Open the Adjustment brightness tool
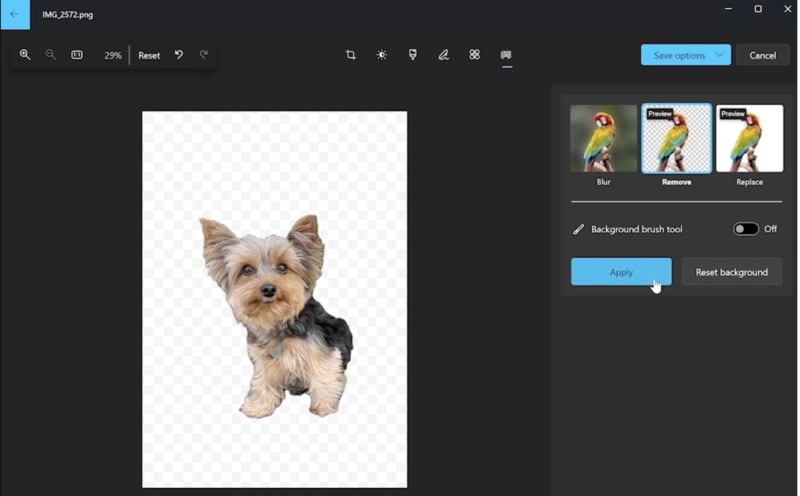This screenshot has height=496, width=800. tap(382, 55)
